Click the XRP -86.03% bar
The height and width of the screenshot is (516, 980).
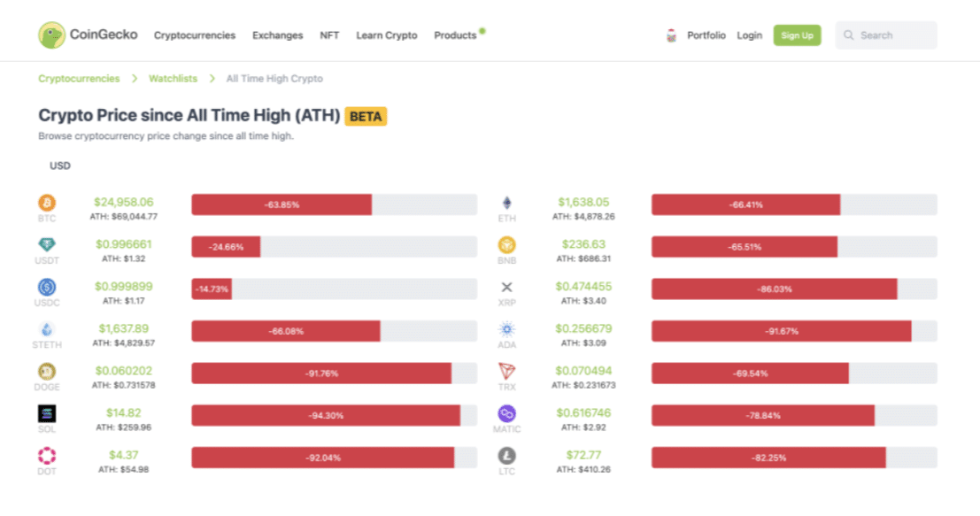click(794, 289)
